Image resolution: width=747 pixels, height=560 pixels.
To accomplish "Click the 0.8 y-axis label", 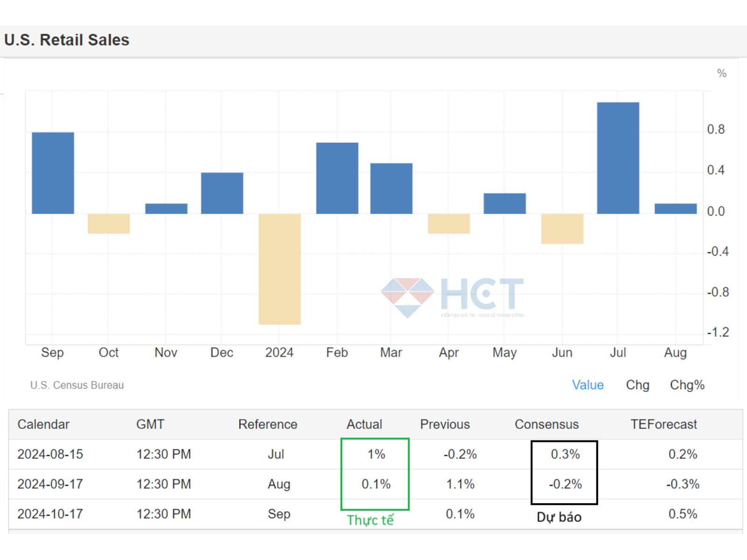I will [x=716, y=129].
